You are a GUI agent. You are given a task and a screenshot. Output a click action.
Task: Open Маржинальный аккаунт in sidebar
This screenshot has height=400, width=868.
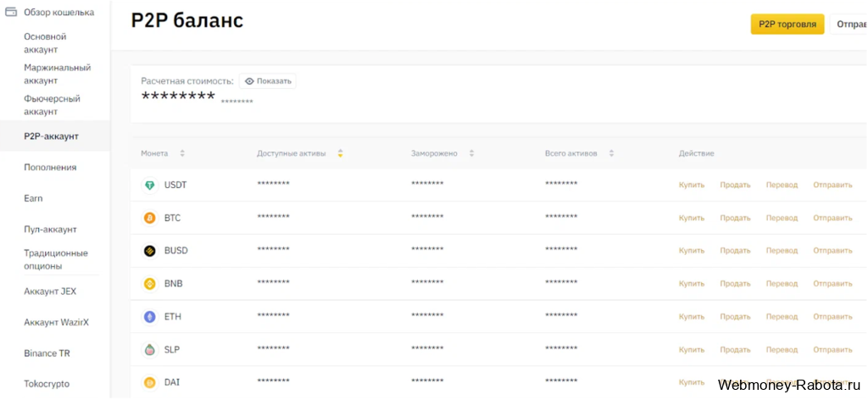point(58,74)
